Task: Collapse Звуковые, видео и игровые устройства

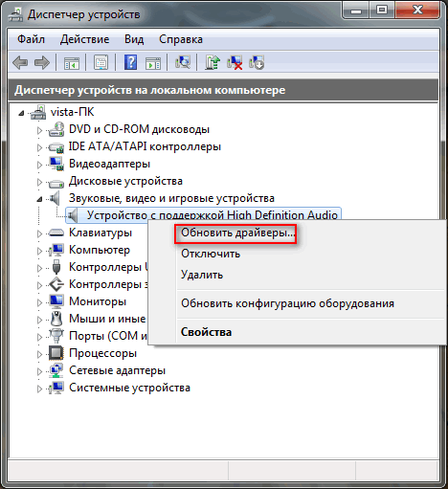Action: click(x=39, y=199)
